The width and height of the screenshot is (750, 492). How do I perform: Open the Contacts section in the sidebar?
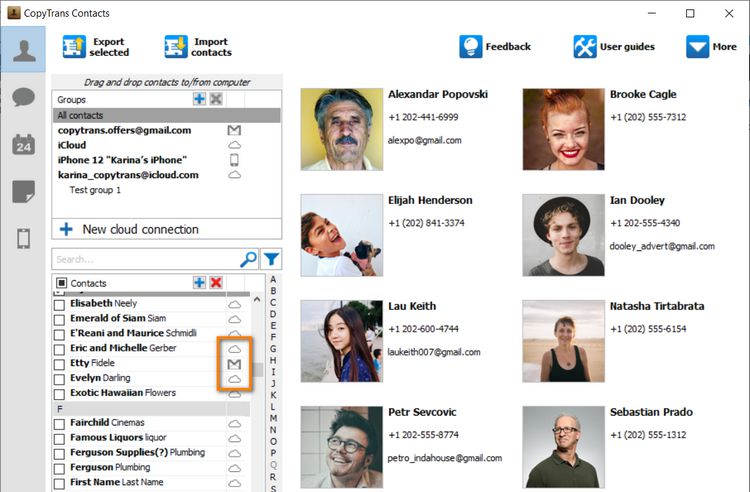pyautogui.click(x=23, y=50)
